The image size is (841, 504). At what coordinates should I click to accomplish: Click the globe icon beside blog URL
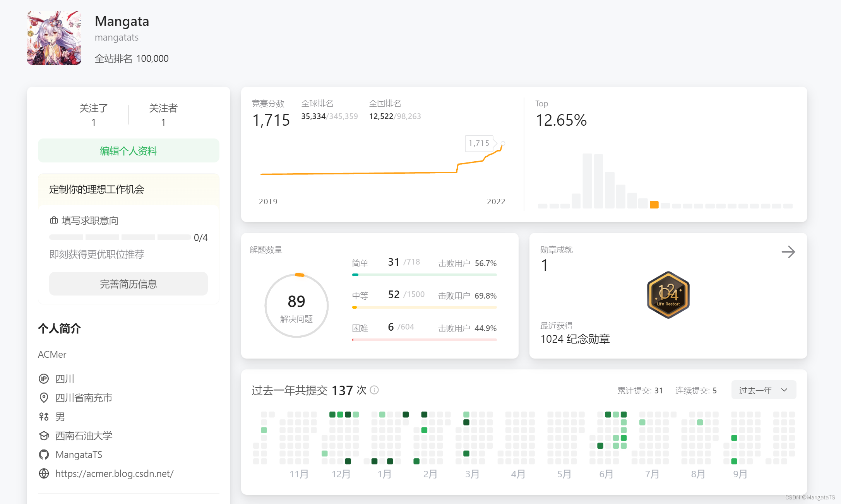(44, 473)
